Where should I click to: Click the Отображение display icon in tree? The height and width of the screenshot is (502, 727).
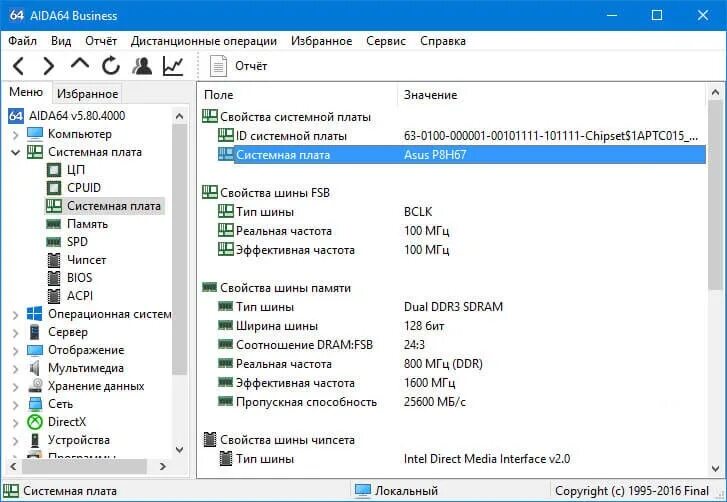pos(35,350)
